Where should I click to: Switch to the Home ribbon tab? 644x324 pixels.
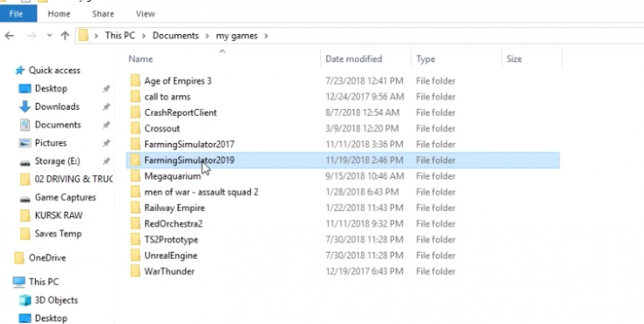tap(58, 14)
